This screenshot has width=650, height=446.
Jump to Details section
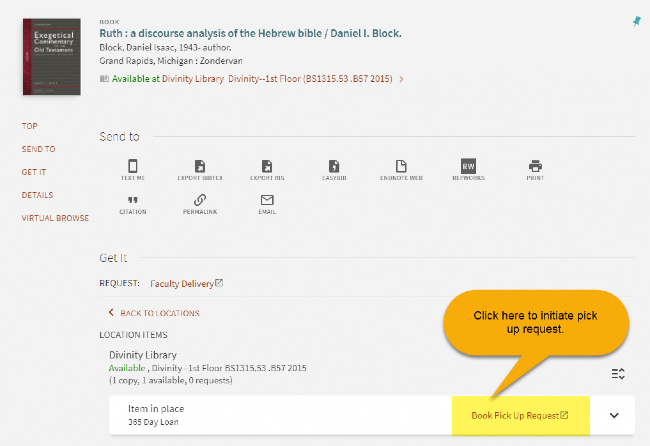click(37, 195)
